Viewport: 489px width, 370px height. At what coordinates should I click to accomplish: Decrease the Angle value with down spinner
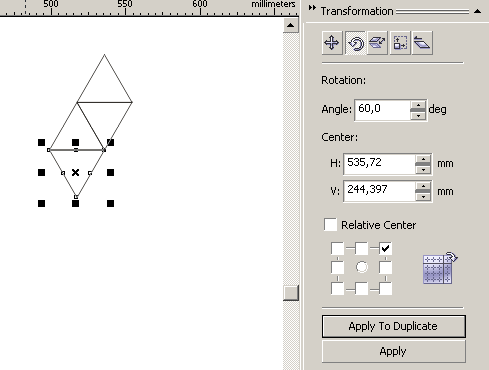tap(418, 116)
